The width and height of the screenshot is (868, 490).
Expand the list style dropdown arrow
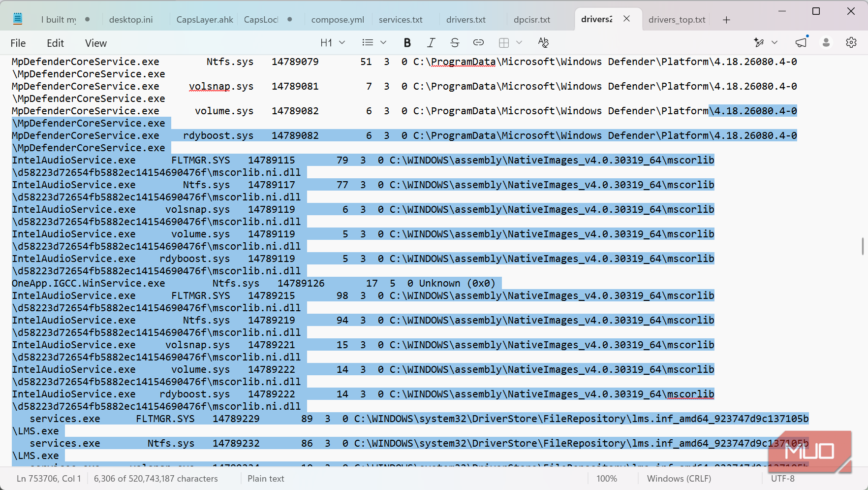click(383, 43)
